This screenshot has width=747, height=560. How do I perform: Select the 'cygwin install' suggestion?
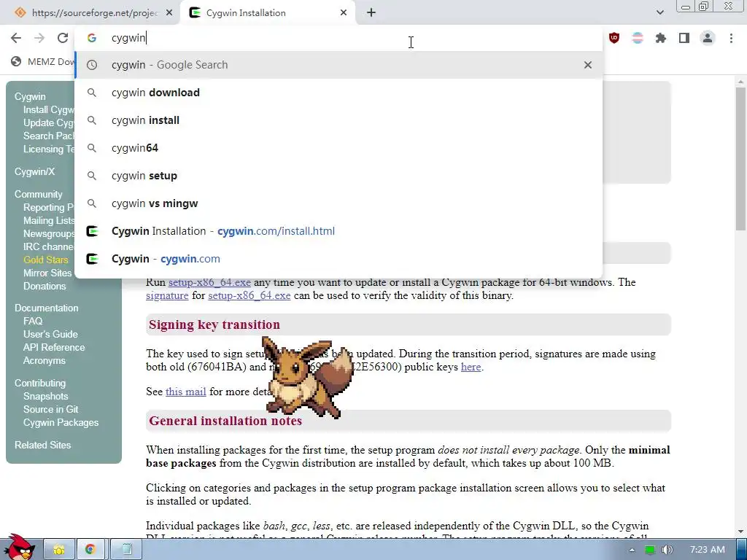click(x=338, y=120)
